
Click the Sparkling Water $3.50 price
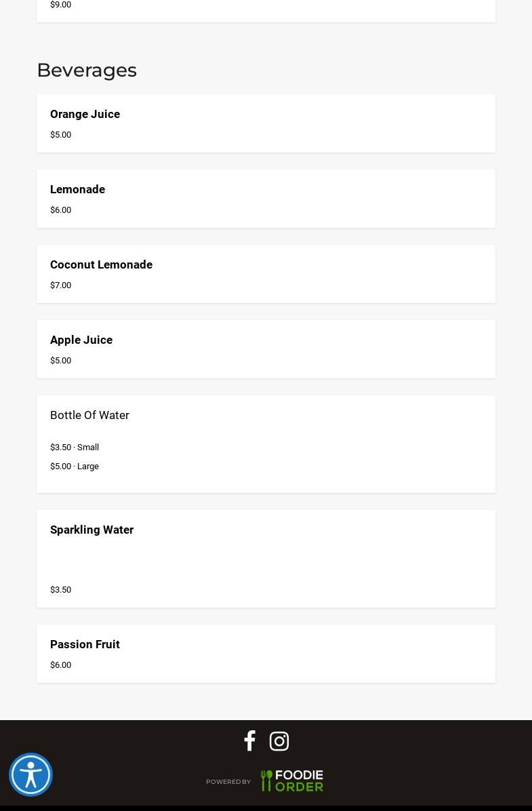pyautogui.click(x=60, y=589)
